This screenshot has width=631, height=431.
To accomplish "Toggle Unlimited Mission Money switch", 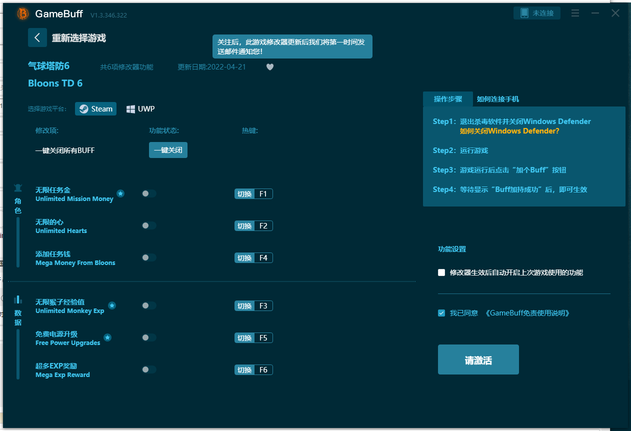I will click(x=149, y=194).
